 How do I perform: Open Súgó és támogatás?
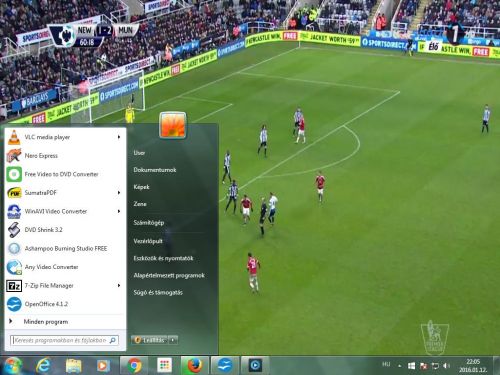(x=158, y=292)
